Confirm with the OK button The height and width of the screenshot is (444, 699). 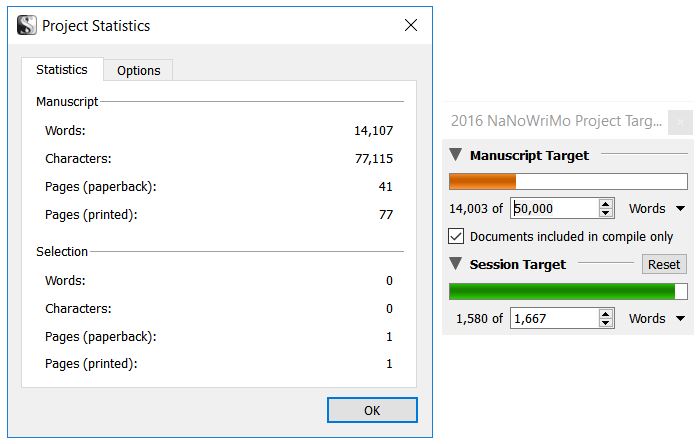click(x=372, y=410)
